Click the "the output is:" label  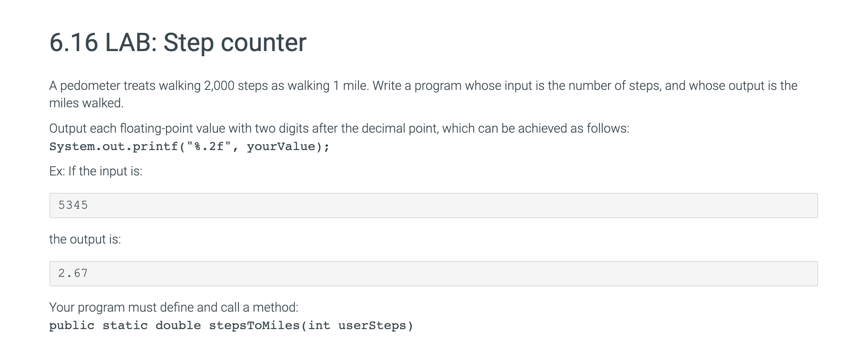click(85, 239)
